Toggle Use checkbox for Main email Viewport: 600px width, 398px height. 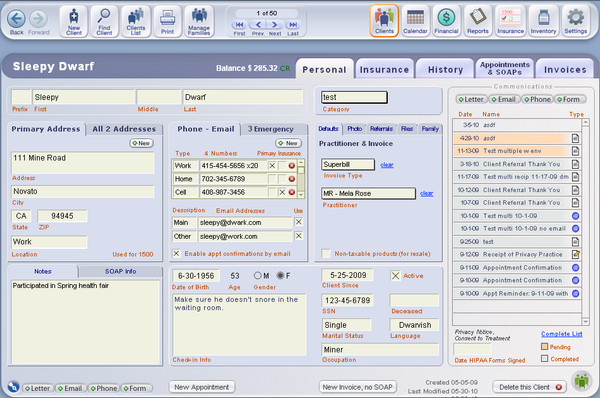coord(298,222)
